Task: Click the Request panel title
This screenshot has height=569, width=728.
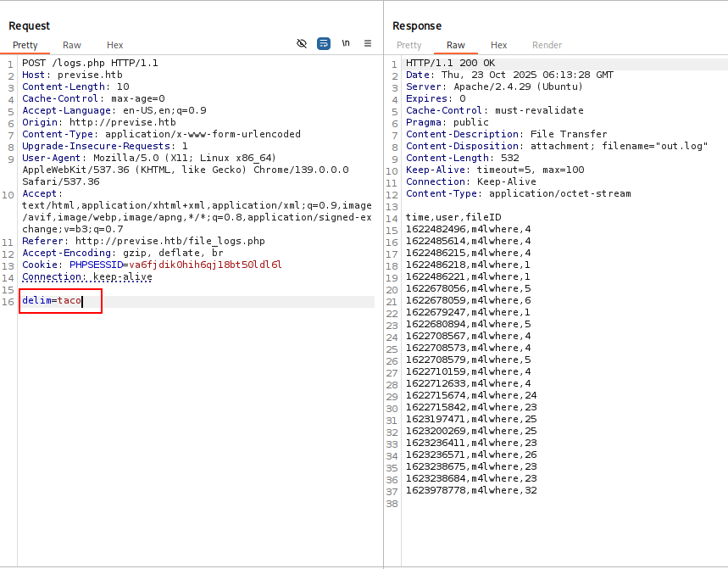Action: point(30,26)
